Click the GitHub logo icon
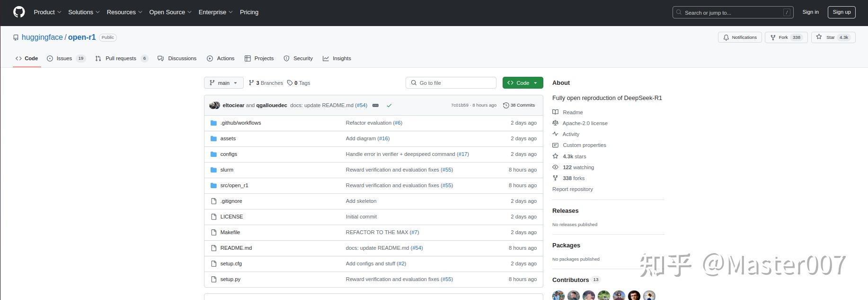 click(19, 12)
